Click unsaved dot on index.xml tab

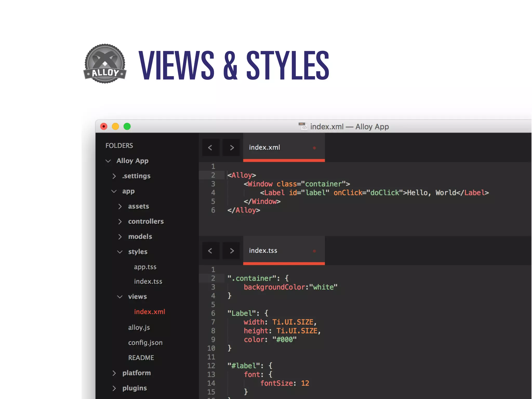point(314,148)
